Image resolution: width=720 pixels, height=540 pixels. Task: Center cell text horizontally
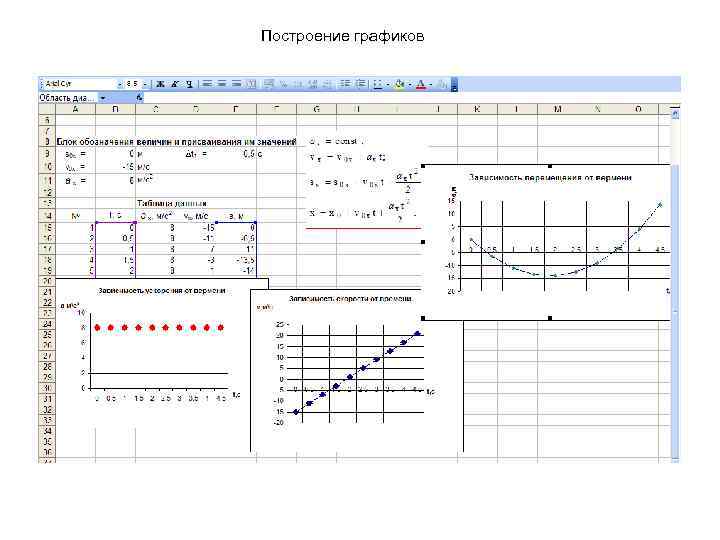point(222,84)
